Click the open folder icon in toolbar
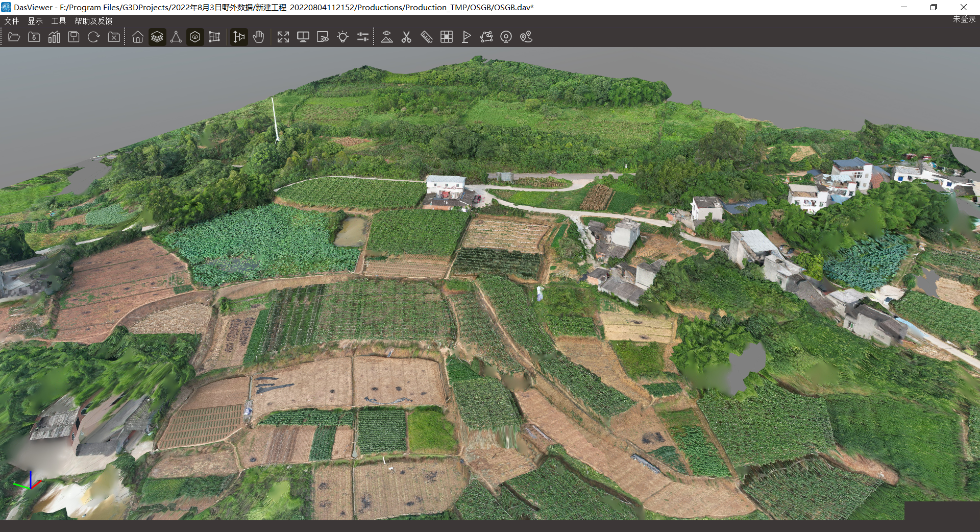Image resolution: width=980 pixels, height=532 pixels. (x=14, y=37)
